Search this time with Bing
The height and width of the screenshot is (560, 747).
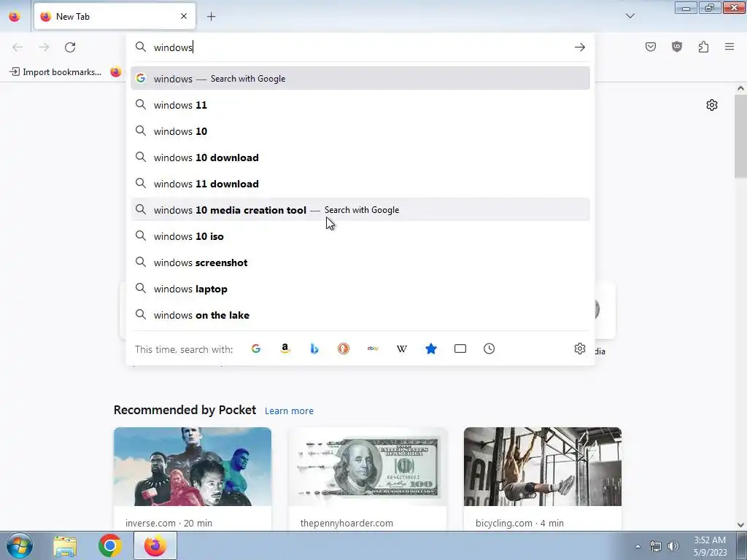pos(314,349)
